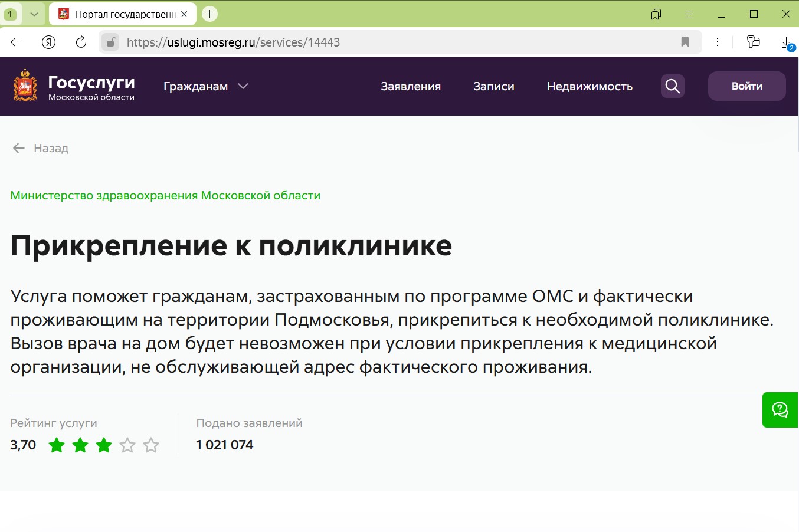Open the floating chat support widget

[x=780, y=410]
